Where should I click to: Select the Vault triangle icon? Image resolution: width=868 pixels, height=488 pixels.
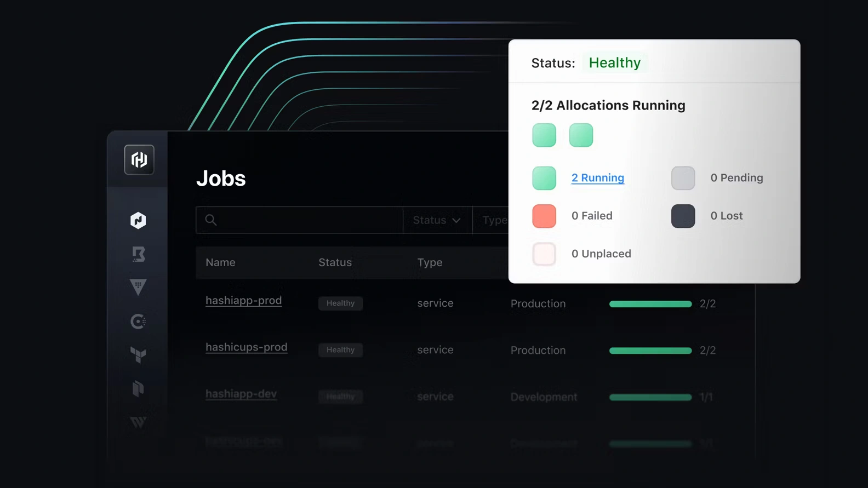pyautogui.click(x=138, y=287)
